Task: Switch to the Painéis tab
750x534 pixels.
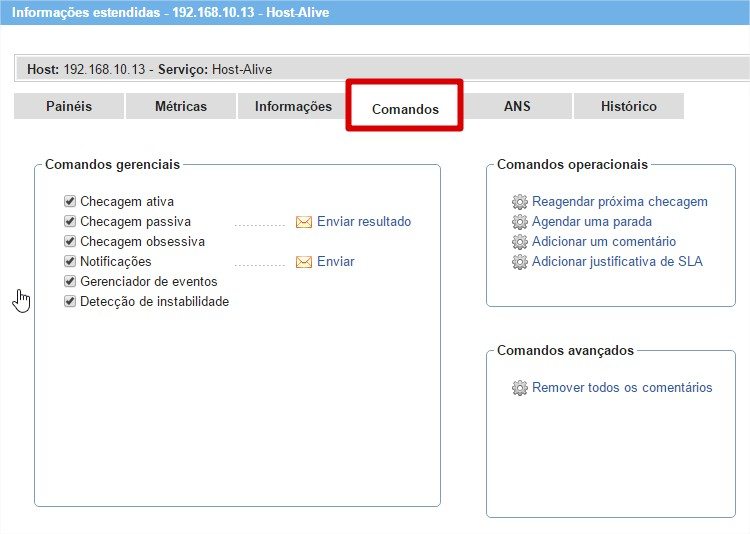Action: 69,106
